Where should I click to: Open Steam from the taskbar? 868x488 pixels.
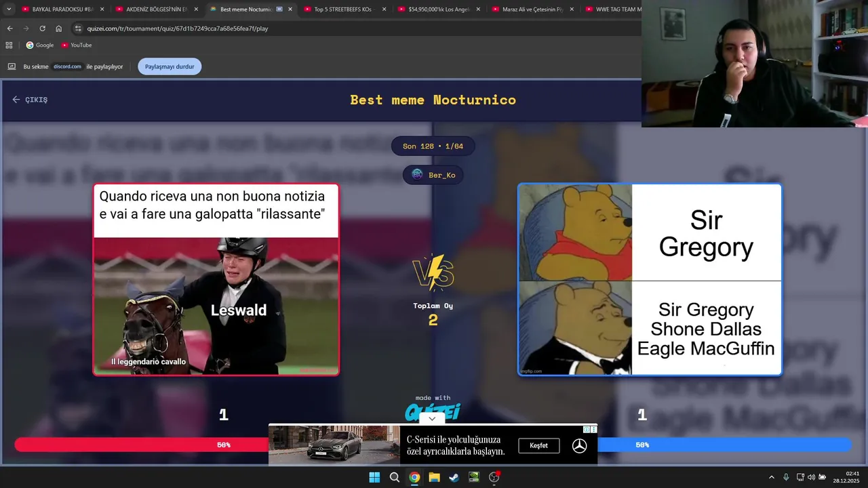pyautogui.click(x=454, y=477)
